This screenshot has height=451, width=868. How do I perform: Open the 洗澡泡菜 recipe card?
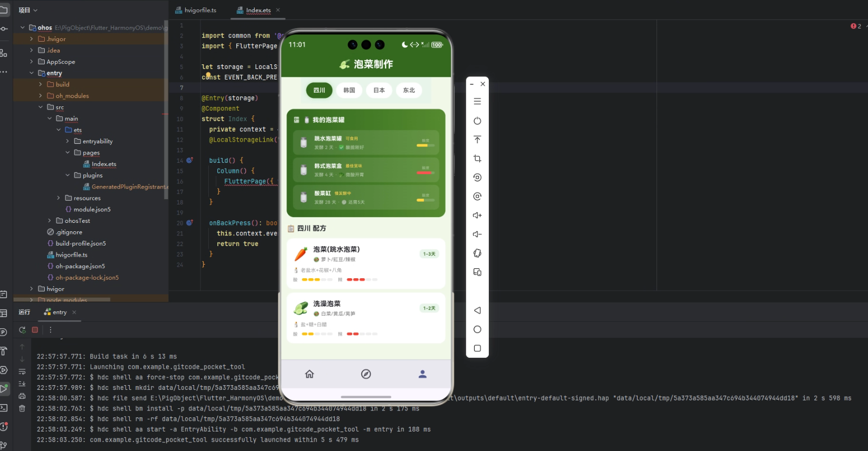(366, 318)
